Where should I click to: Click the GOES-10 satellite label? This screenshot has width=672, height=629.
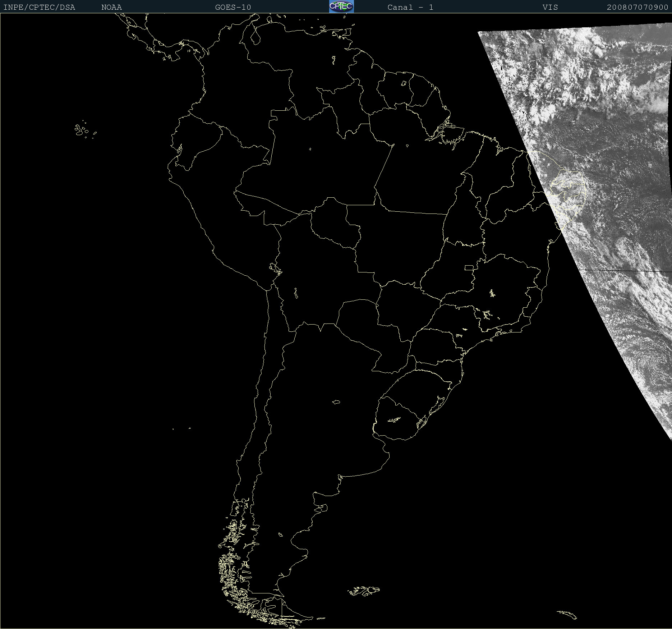point(233,7)
